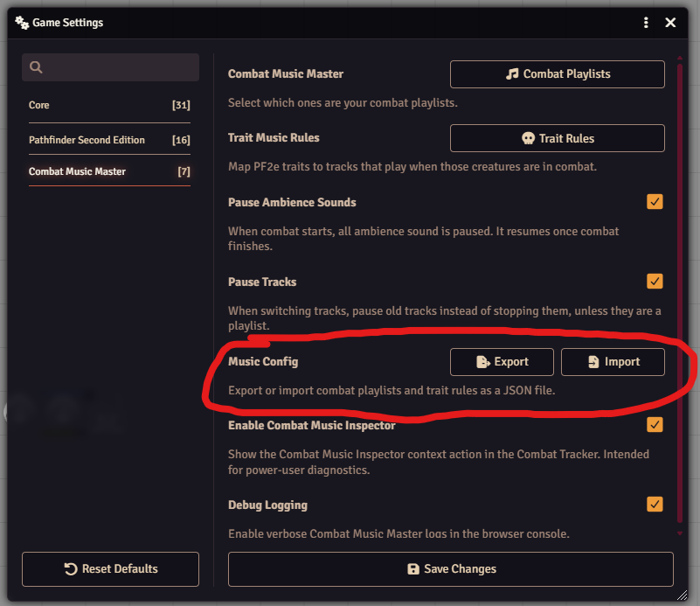Click the gears icon beside Game Settings

[22, 23]
